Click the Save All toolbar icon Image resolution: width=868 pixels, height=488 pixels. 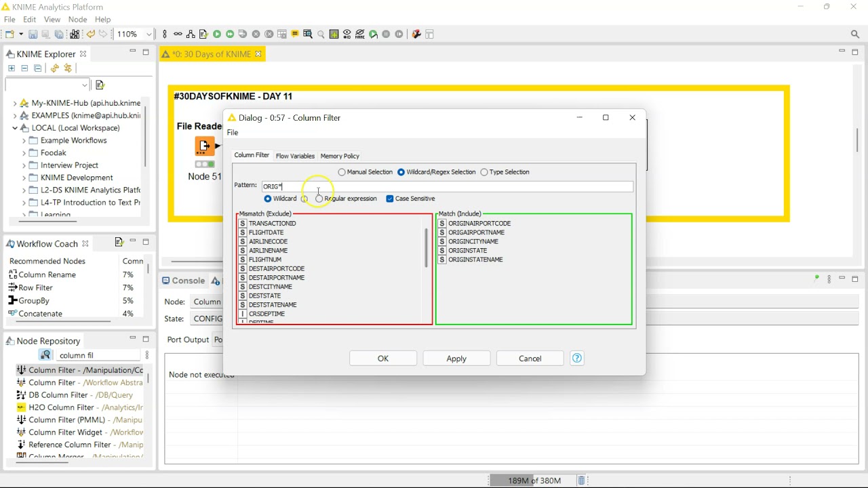(x=59, y=34)
